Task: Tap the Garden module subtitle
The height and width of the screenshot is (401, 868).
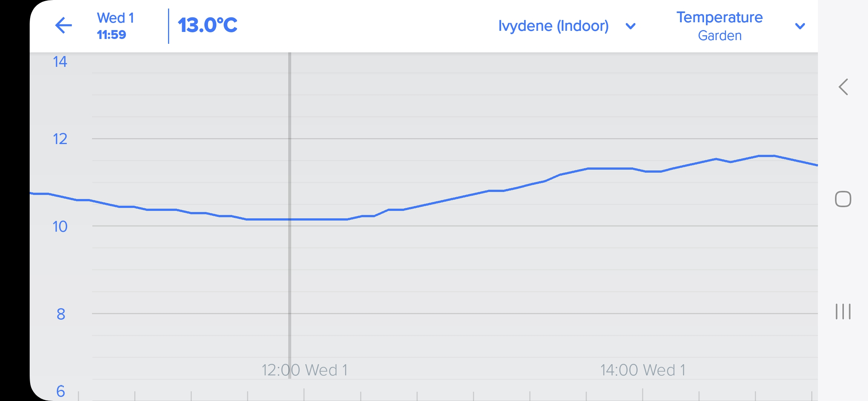Action: 720,36
